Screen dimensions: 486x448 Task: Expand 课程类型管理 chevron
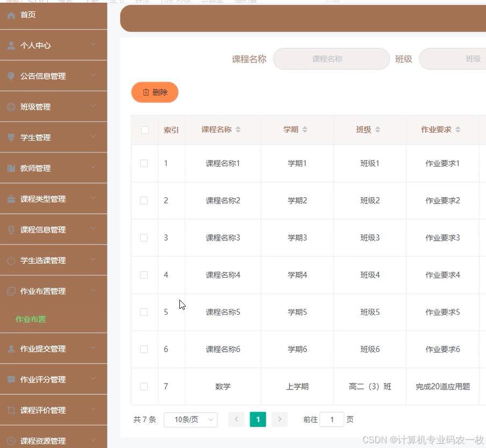pyautogui.click(x=93, y=198)
